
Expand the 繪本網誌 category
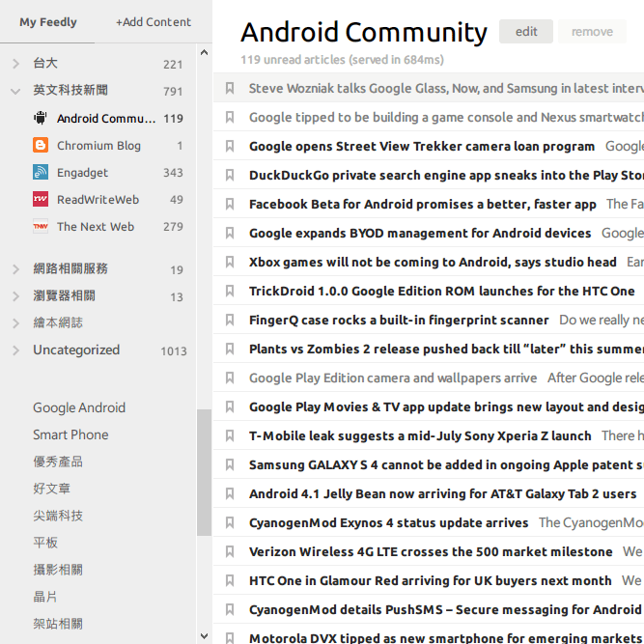15,323
